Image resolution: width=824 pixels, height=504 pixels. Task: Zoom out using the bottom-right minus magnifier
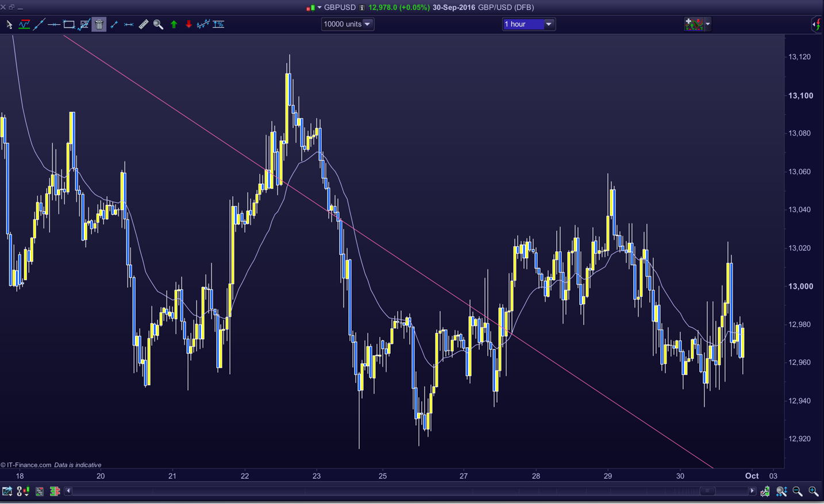(798, 491)
